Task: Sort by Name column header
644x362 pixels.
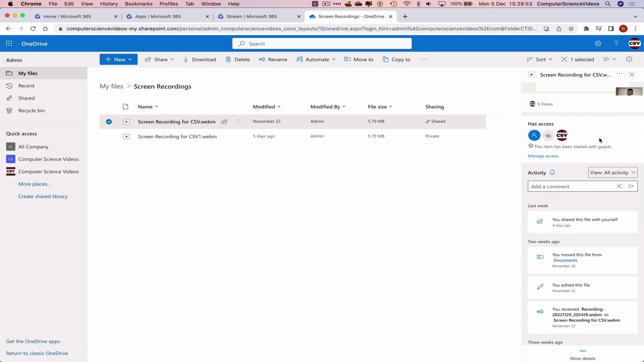Action: pyautogui.click(x=148, y=107)
